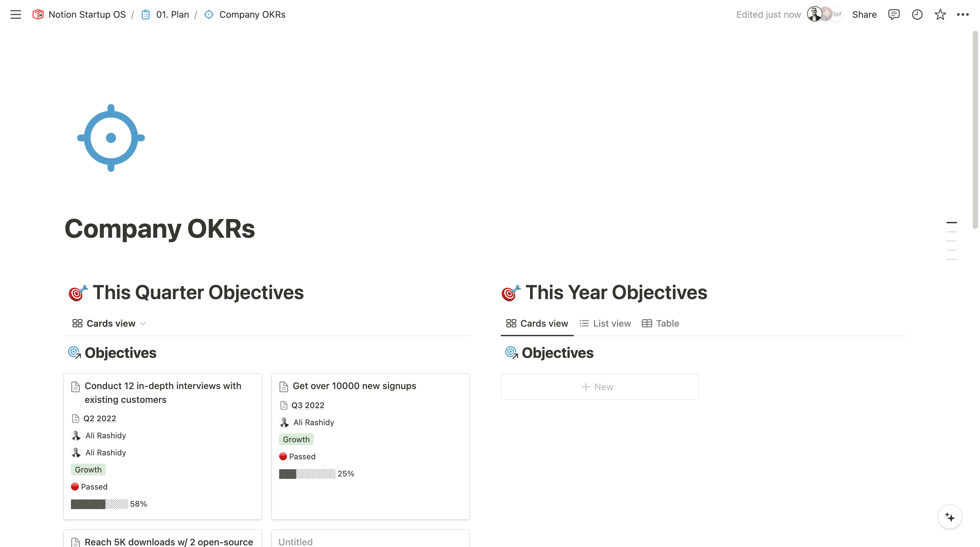Open the comments panel
This screenshot has height=547, width=980.
coord(894,14)
